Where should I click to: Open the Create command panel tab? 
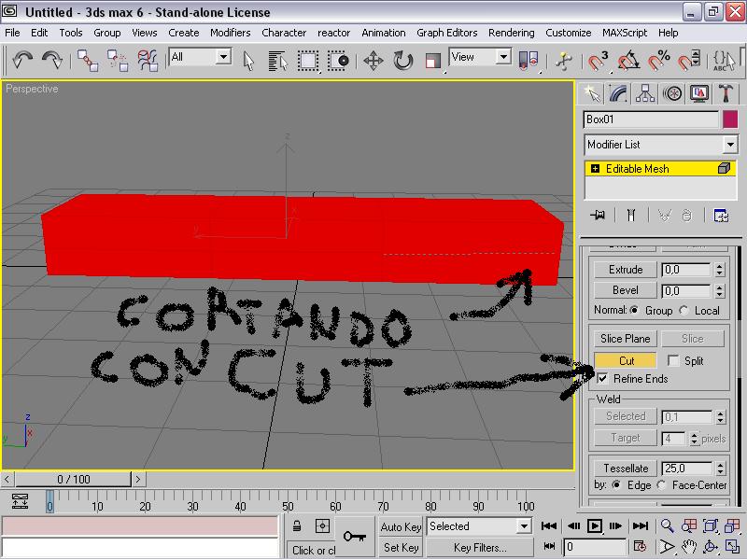(592, 93)
